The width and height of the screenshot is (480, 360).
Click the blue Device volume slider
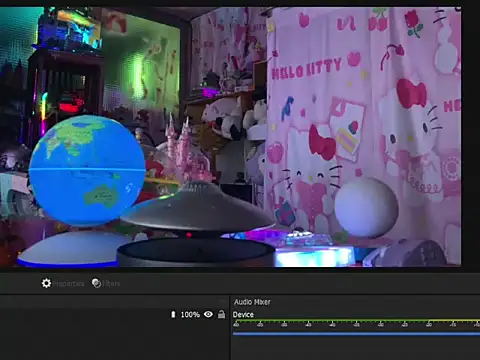pos(356,333)
